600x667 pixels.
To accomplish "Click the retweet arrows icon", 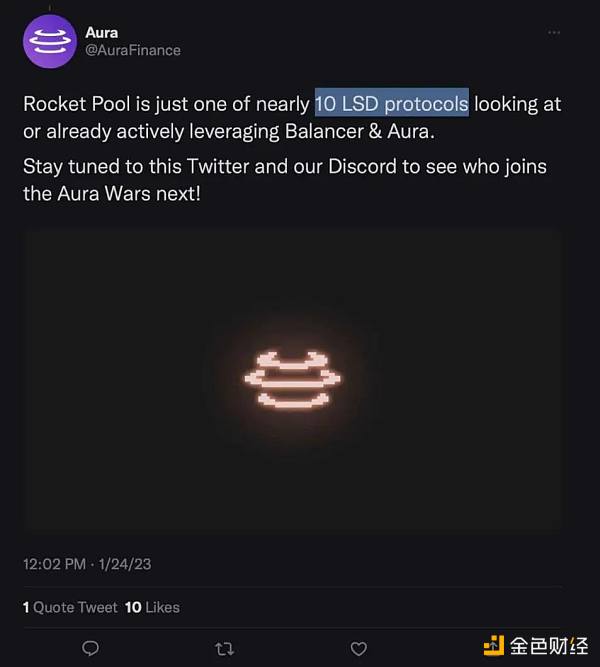I will [x=224, y=648].
